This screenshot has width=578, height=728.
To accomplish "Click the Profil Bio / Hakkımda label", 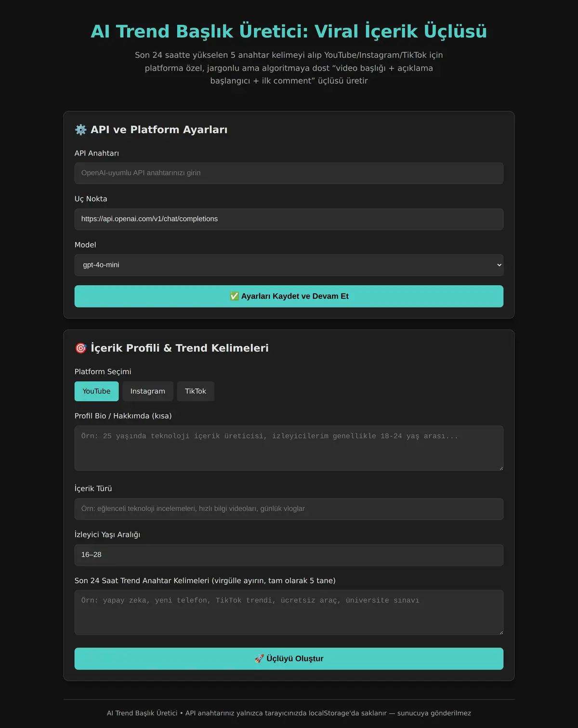I will 123,416.
